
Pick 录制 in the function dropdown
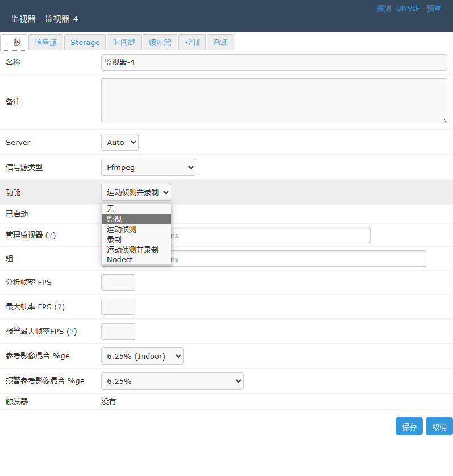click(136, 239)
